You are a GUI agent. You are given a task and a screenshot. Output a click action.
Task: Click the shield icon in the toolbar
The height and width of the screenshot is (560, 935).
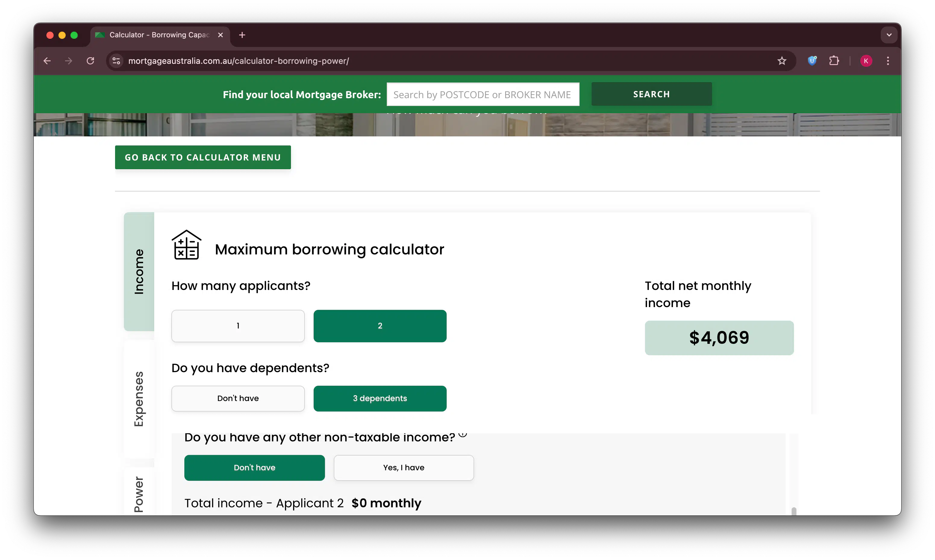(x=812, y=61)
